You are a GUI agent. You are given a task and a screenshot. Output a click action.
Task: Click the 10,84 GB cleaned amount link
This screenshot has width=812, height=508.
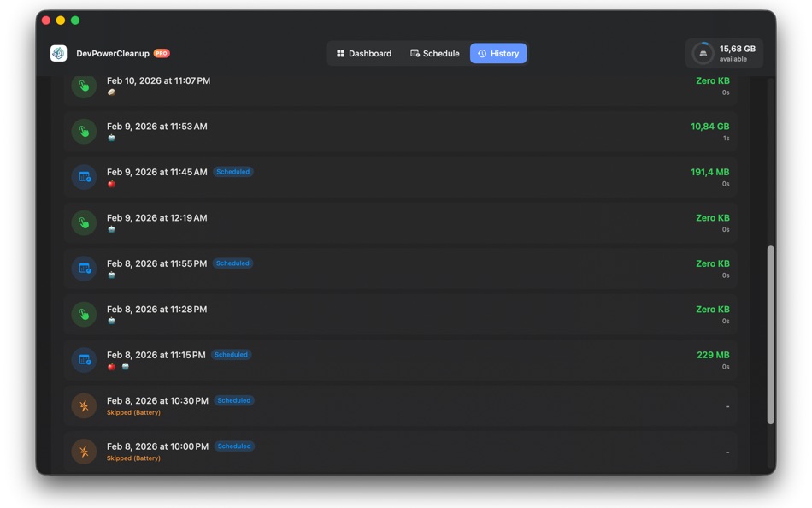(710, 125)
